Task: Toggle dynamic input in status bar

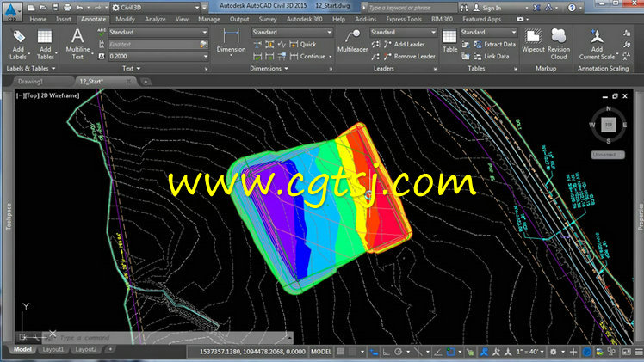Action: [374, 352]
